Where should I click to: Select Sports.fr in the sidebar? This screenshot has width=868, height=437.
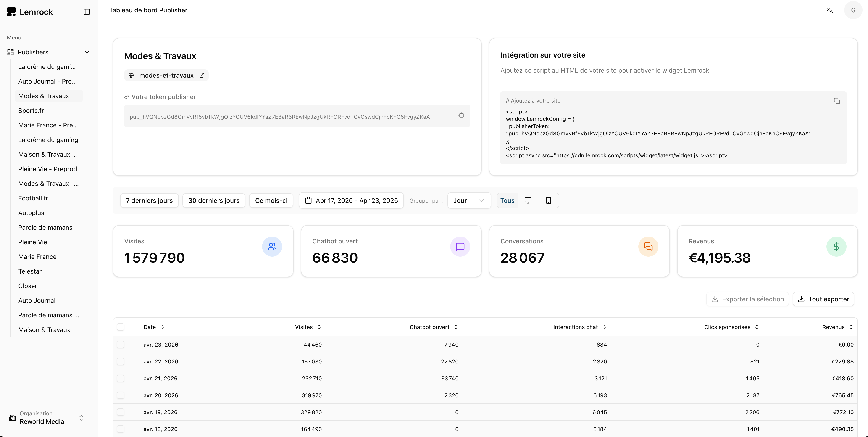click(x=31, y=111)
